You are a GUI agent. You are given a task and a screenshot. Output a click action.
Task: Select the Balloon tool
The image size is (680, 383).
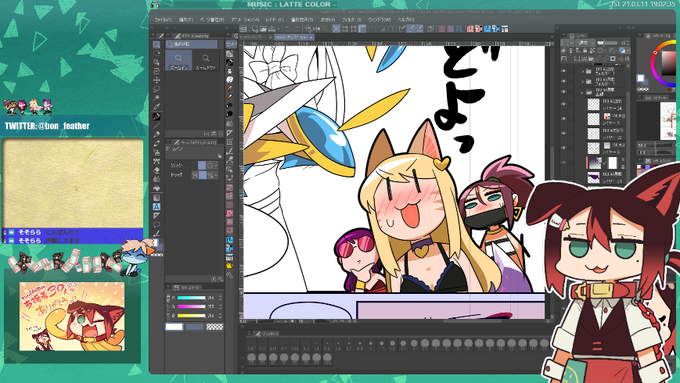tap(157, 224)
